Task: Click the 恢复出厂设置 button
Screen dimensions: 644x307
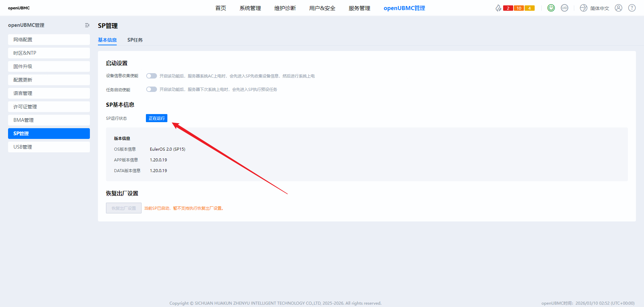Action: point(124,208)
